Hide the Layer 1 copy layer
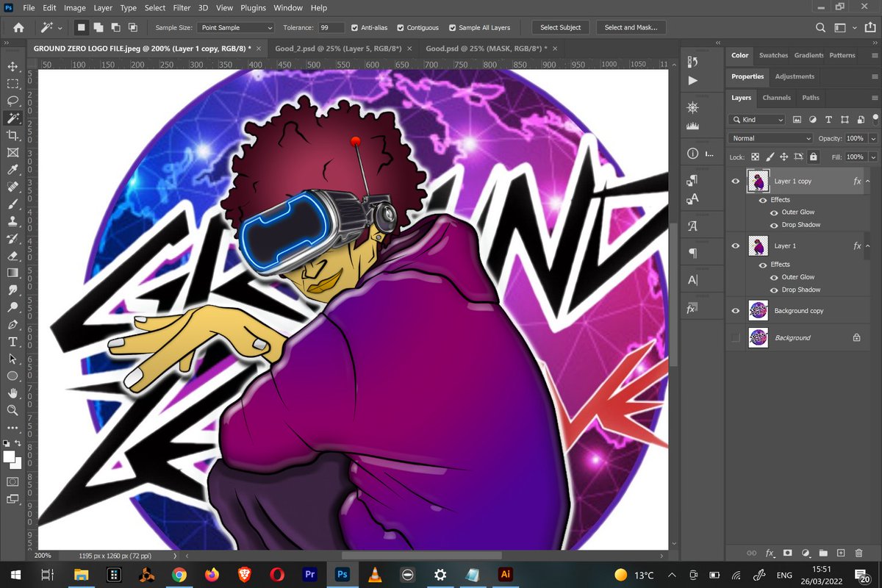This screenshot has height=588, width=882. [736, 181]
